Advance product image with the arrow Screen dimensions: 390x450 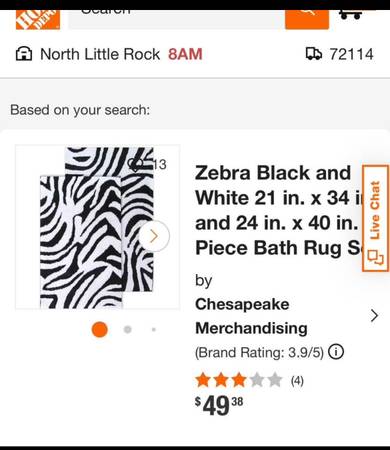(154, 236)
